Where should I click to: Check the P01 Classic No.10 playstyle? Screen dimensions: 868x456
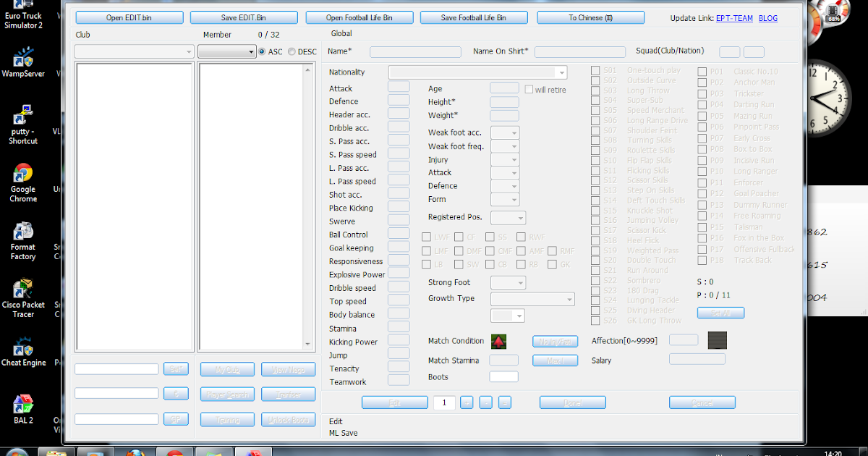(x=702, y=72)
